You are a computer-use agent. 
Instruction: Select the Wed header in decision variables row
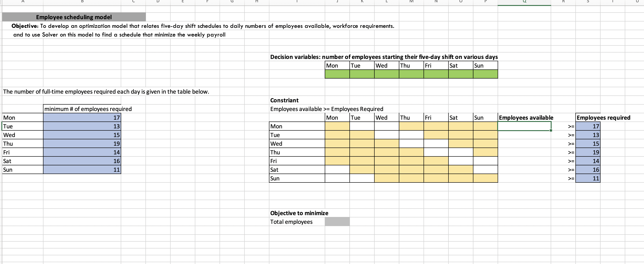386,66
